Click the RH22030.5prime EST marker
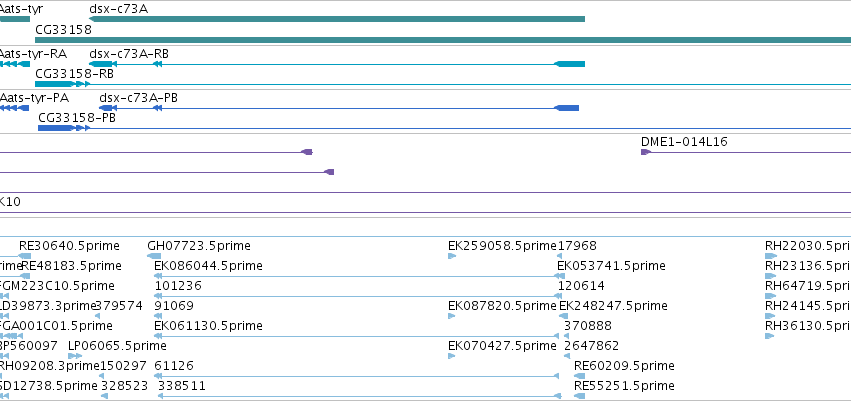The height and width of the screenshot is (401, 851). [x=771, y=256]
